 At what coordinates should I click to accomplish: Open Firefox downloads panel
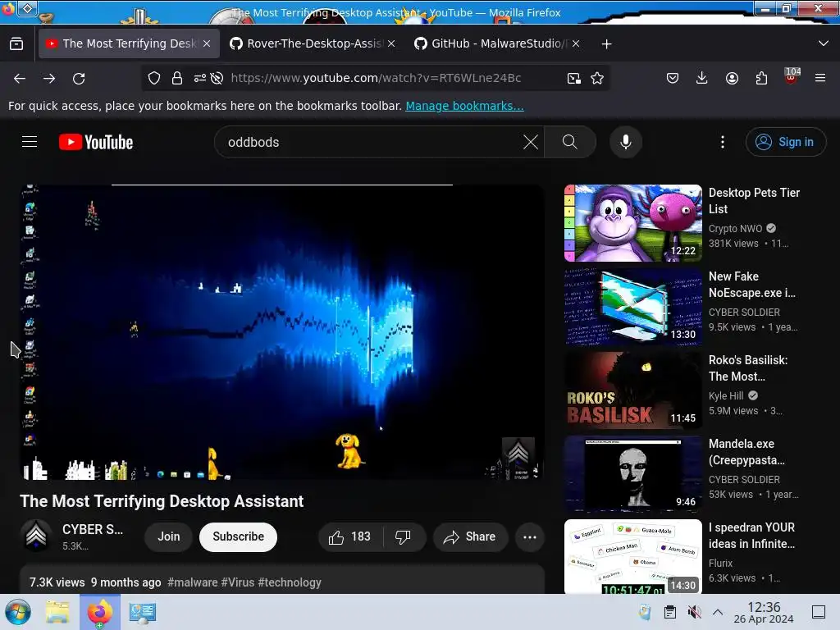click(x=702, y=78)
